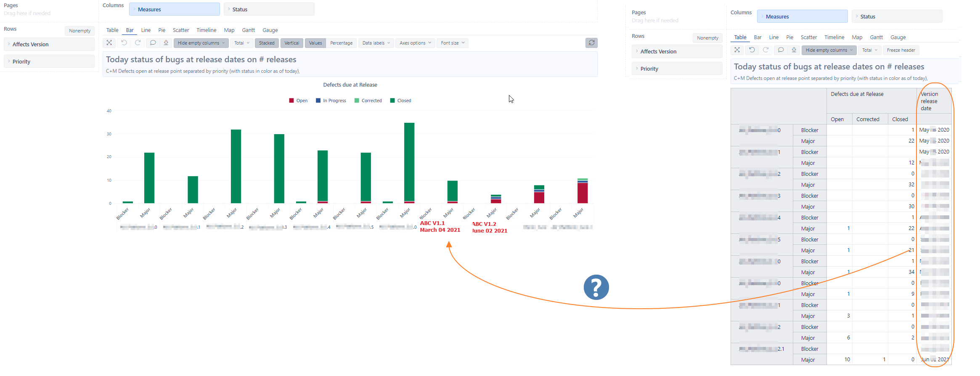This screenshot has width=980, height=376.
Task: Click Nonempty button in the left Rows panel
Action: tap(79, 31)
